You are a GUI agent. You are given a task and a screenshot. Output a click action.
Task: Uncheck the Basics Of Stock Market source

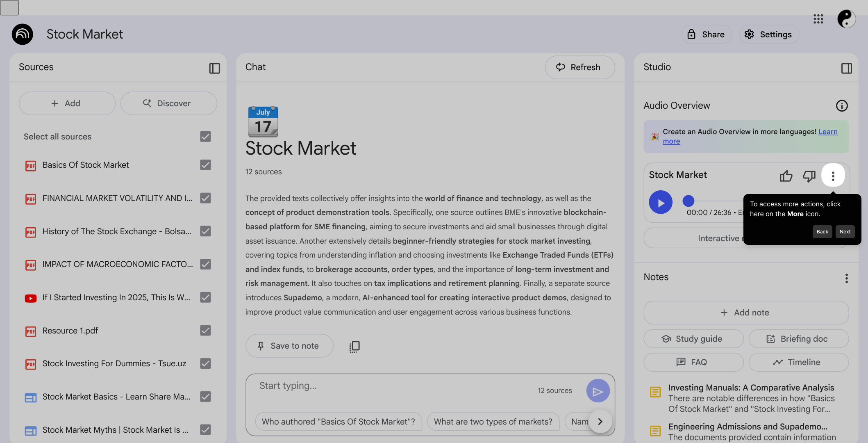pos(205,165)
